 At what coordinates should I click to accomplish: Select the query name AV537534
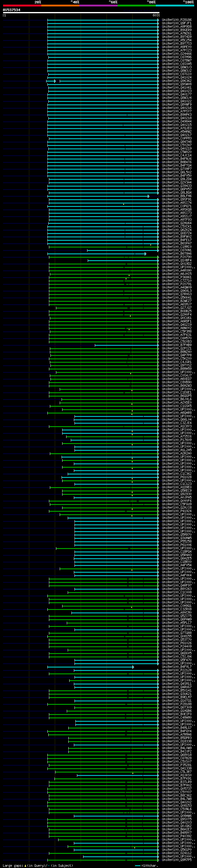click(x=11, y=10)
